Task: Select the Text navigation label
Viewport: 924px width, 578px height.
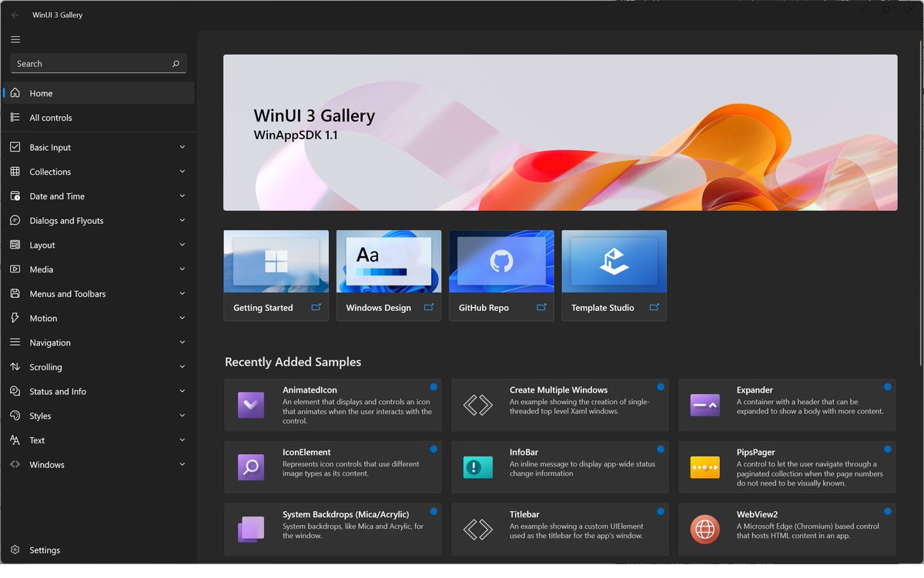Action: tap(37, 440)
